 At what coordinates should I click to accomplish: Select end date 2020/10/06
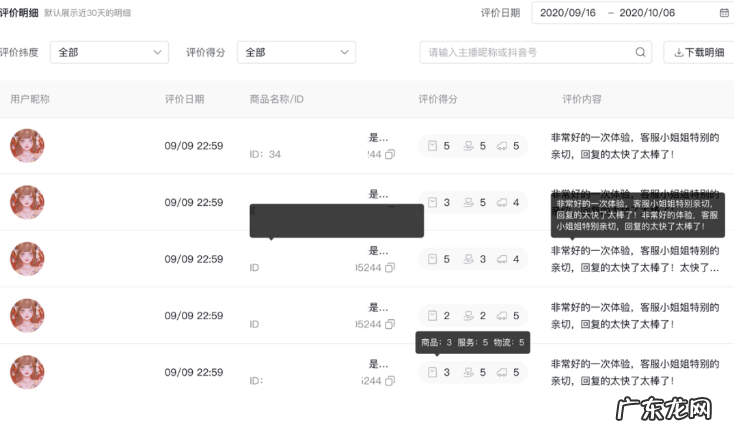(647, 13)
